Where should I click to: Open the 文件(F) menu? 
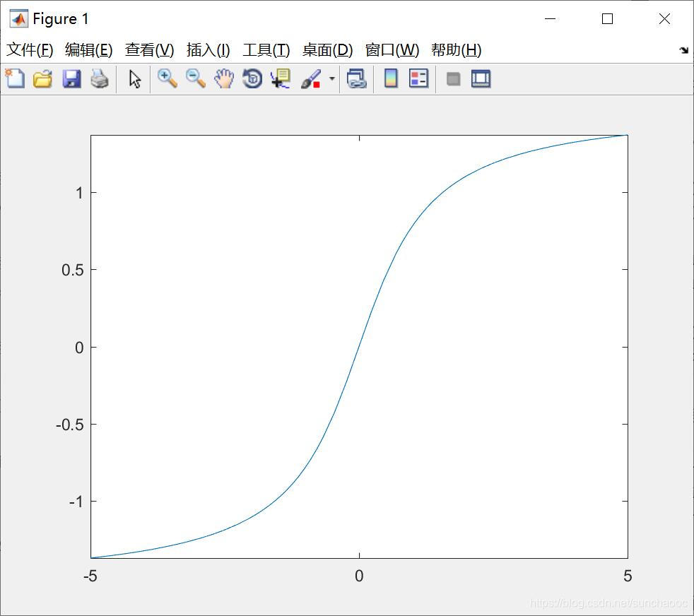pyautogui.click(x=30, y=49)
